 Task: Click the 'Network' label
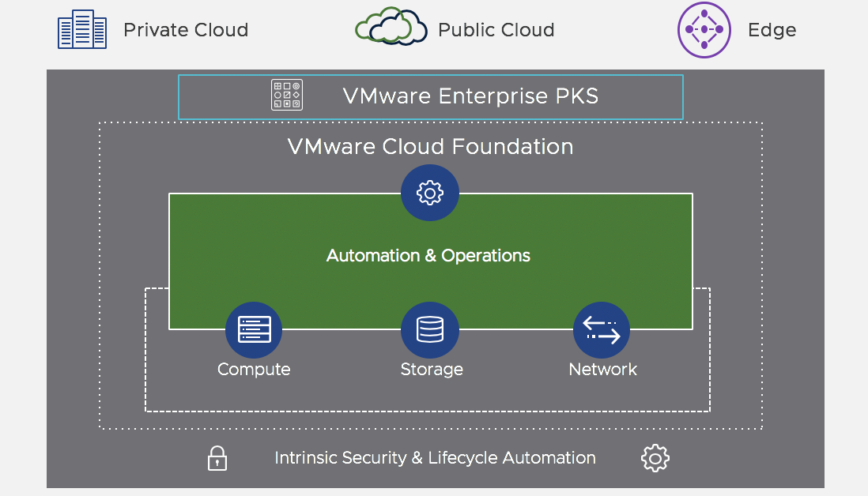pyautogui.click(x=603, y=370)
